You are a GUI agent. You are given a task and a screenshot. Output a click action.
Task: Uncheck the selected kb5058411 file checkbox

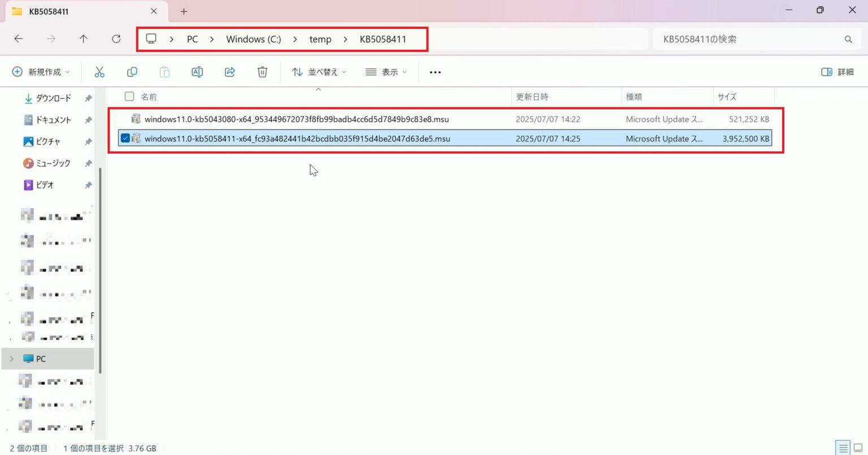pos(125,138)
